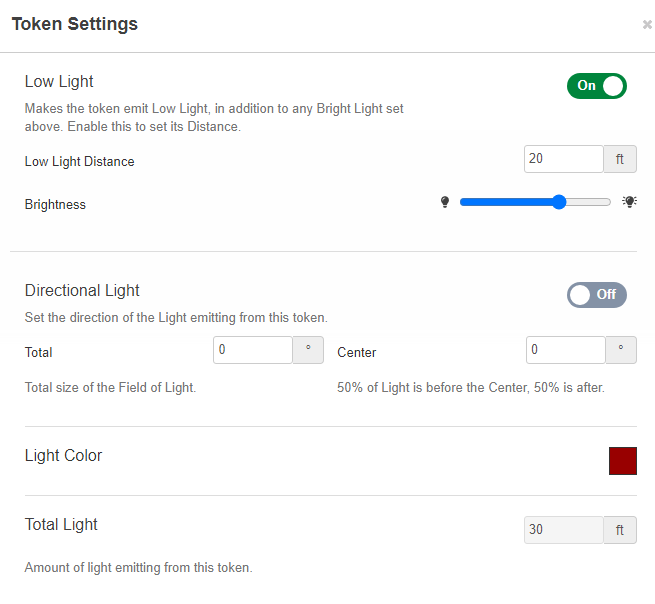655x604 pixels.
Task: Click the Brightness label
Action: coord(55,205)
